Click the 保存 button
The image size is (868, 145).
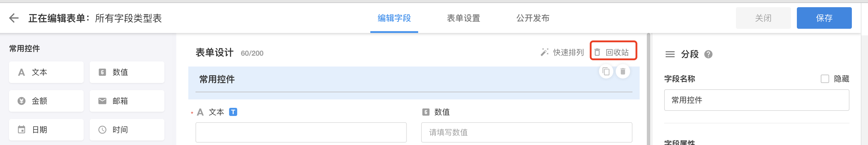pyautogui.click(x=824, y=18)
